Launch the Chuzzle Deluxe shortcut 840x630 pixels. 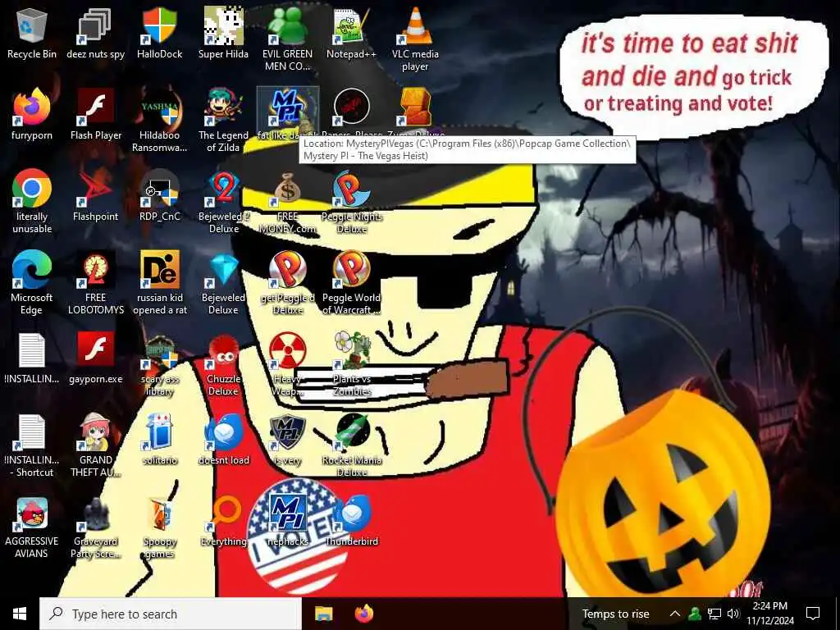(x=223, y=364)
